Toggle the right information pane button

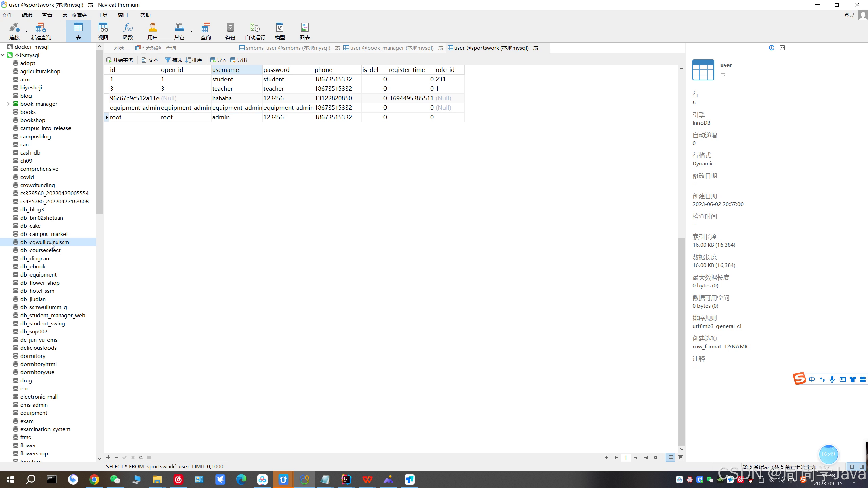[861, 467]
